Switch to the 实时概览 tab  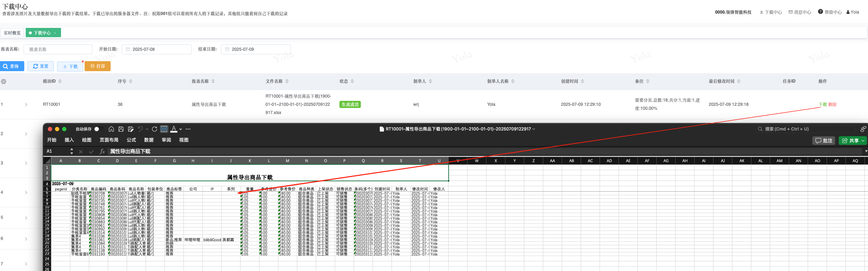[x=12, y=33]
